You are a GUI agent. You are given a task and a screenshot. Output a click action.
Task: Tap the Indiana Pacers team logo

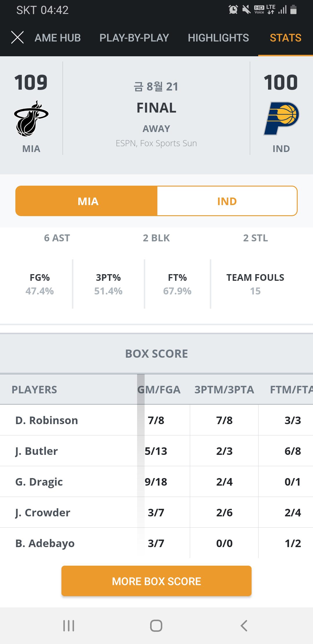click(x=281, y=118)
